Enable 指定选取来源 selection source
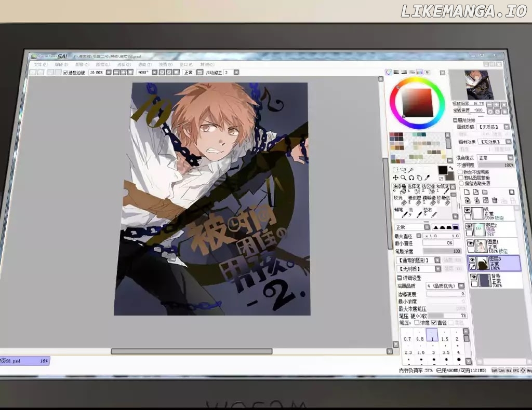532x410 pixels. tap(461, 183)
